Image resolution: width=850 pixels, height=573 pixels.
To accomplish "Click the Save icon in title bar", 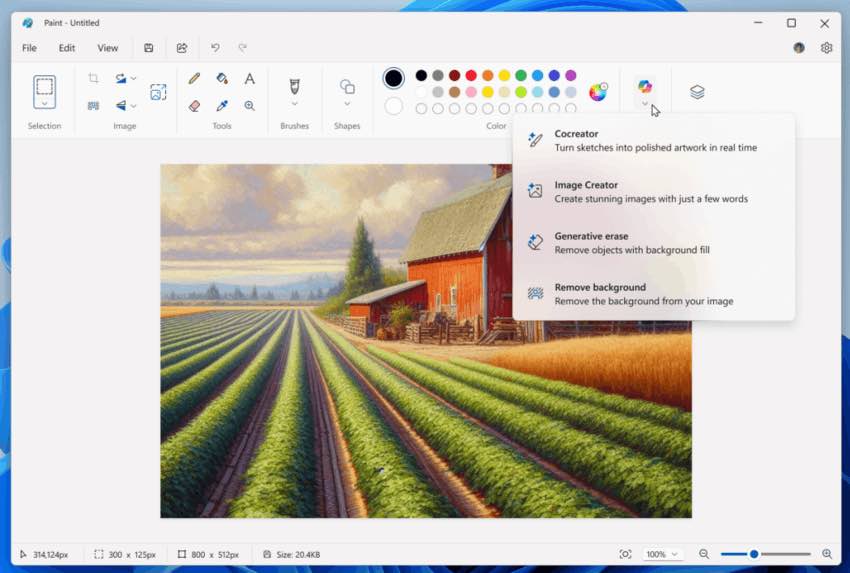I will tap(149, 48).
